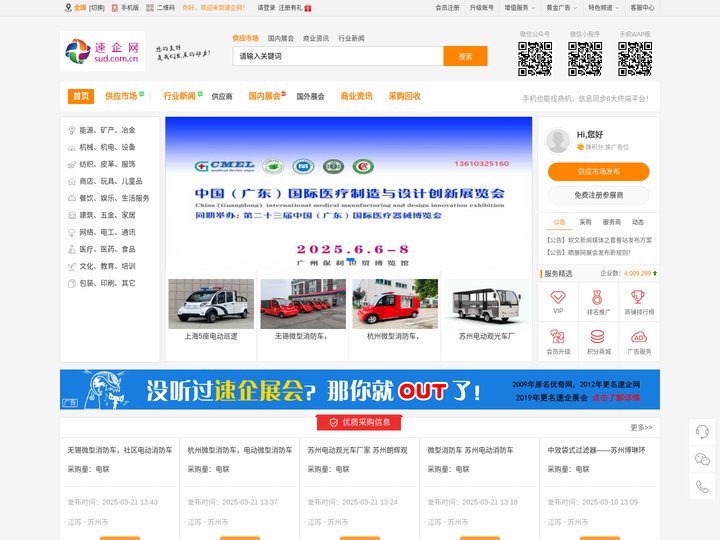Open 客服中心 in the top bar
This screenshot has width=720, height=540.
(x=642, y=8)
